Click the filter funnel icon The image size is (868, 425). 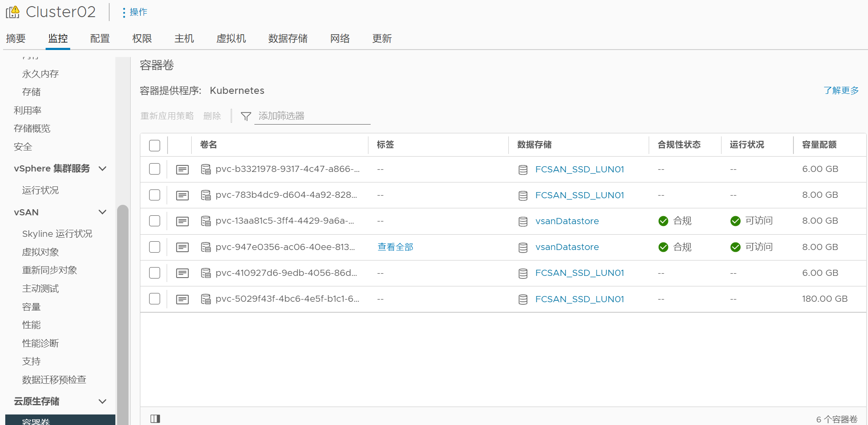[246, 116]
